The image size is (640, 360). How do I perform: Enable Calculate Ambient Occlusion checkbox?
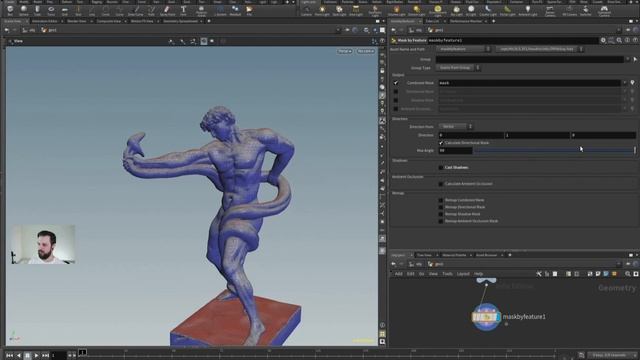click(x=441, y=184)
